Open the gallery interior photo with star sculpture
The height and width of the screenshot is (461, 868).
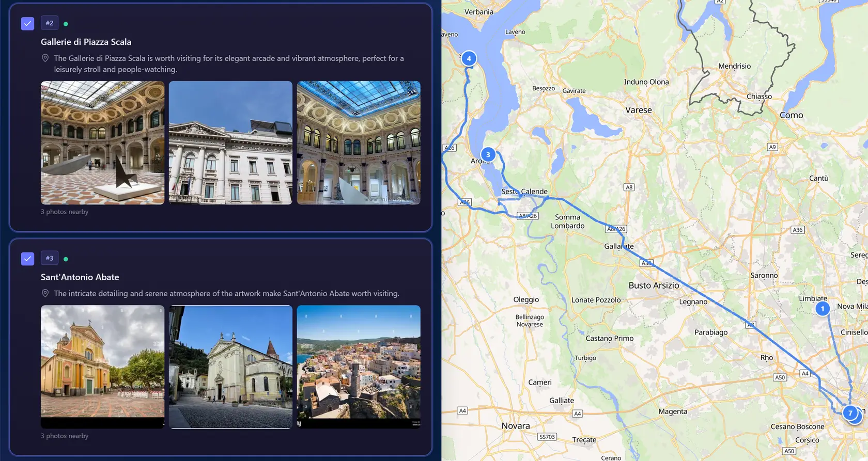[103, 142]
